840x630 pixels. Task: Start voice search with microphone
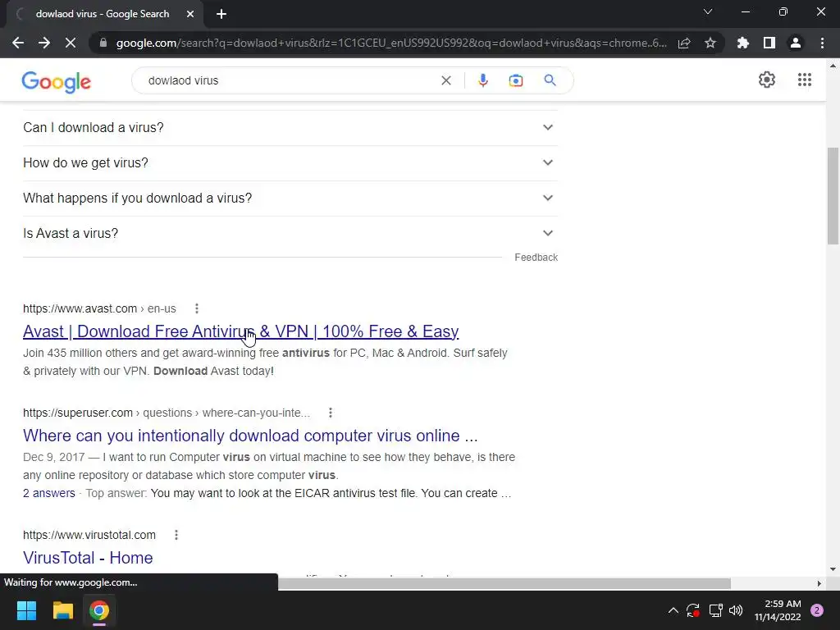pyautogui.click(x=482, y=80)
